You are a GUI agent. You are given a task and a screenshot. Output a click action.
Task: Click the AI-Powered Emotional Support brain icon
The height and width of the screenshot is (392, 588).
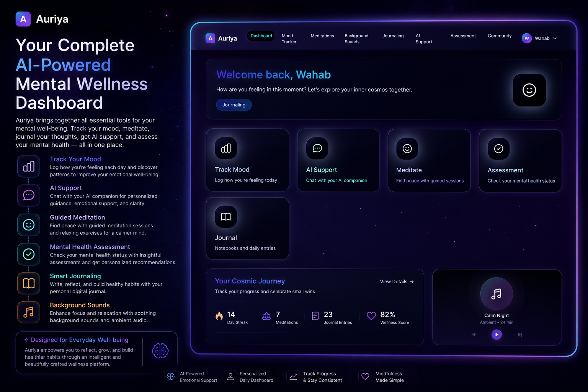(x=171, y=377)
